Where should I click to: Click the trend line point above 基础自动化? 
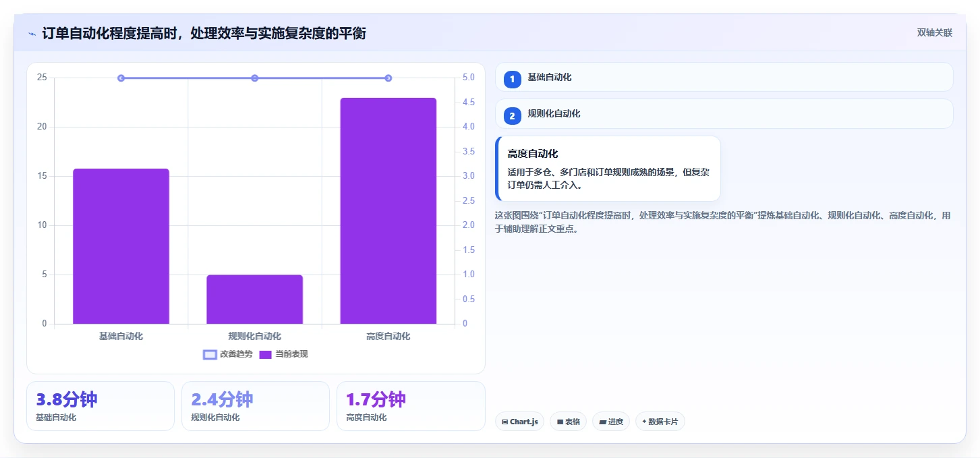tap(121, 78)
